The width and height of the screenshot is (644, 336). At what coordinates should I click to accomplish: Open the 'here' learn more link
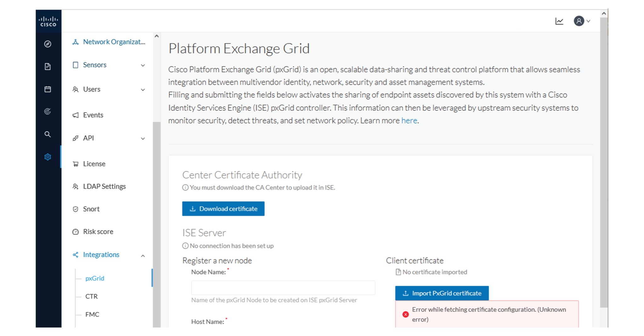(x=409, y=120)
